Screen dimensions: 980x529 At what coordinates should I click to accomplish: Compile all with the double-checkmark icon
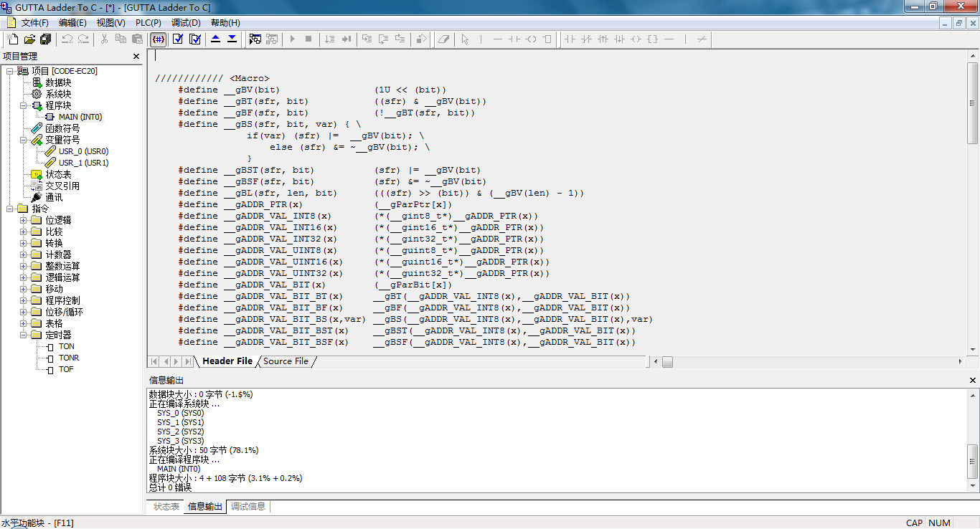pos(194,39)
